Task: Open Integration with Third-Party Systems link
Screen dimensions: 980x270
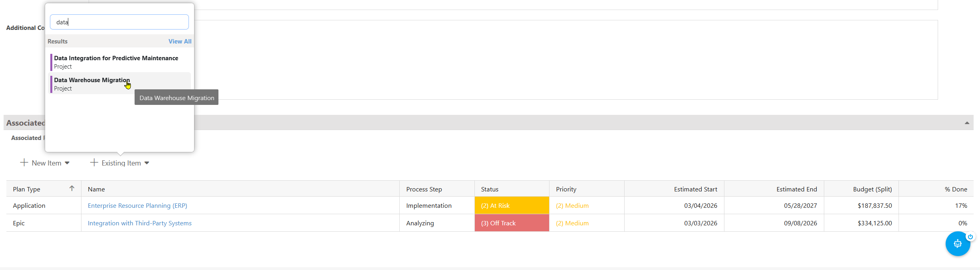Action: [x=140, y=223]
